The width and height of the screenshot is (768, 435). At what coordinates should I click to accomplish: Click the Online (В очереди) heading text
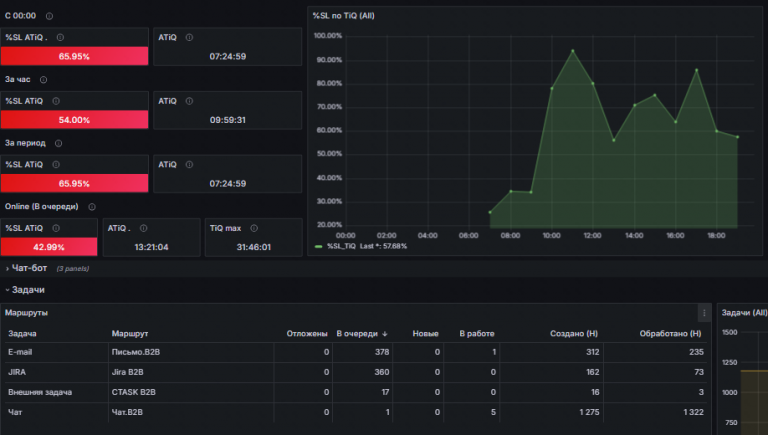click(x=42, y=207)
